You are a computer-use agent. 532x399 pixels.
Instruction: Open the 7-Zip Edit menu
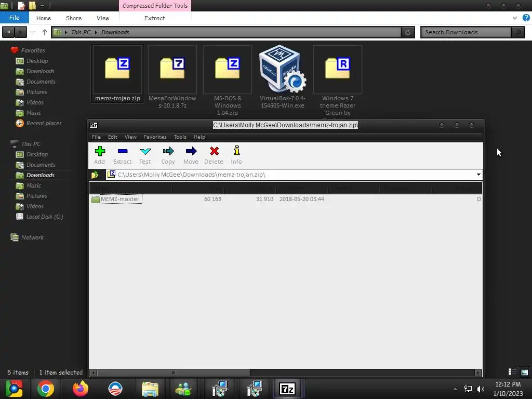113,137
